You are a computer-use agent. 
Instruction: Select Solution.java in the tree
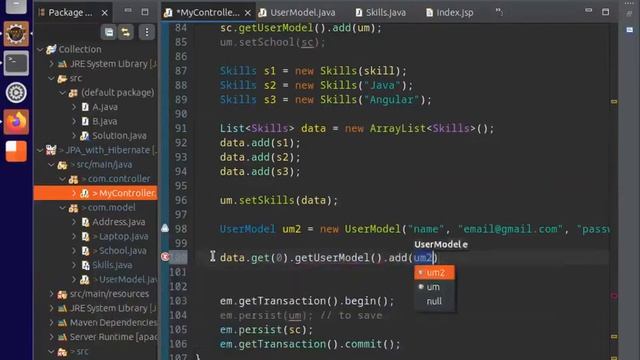(x=119, y=136)
